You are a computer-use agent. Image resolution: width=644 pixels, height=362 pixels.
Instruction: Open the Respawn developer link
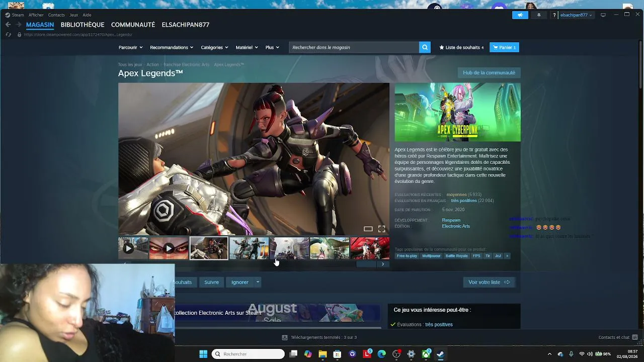point(451,220)
